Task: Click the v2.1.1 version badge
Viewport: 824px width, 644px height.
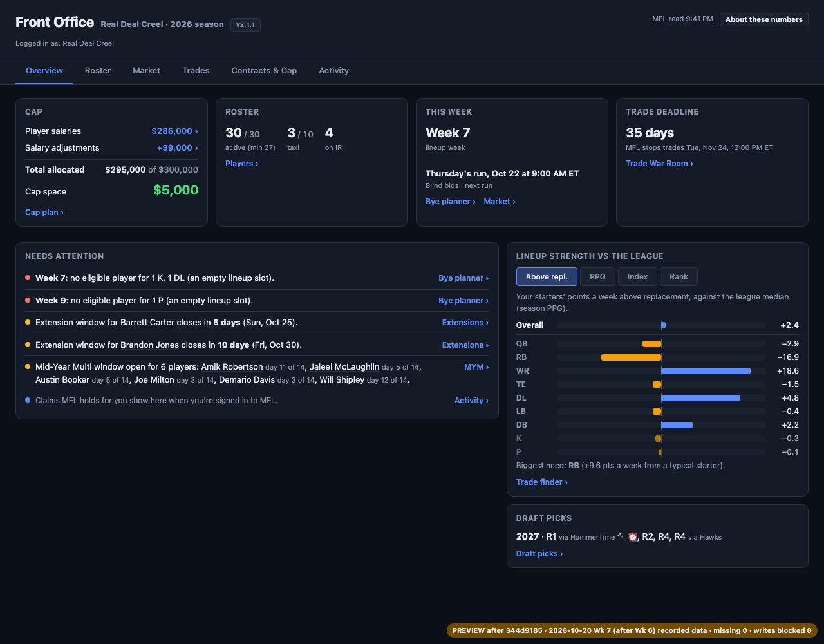Action: pos(245,25)
